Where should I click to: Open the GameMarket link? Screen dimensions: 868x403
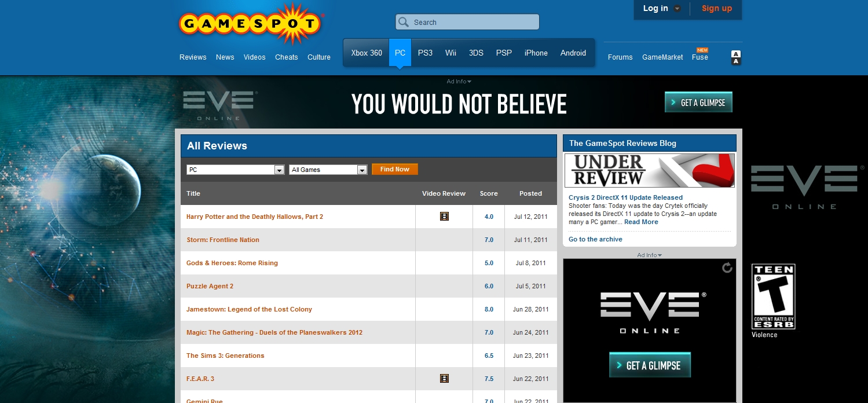coord(662,57)
